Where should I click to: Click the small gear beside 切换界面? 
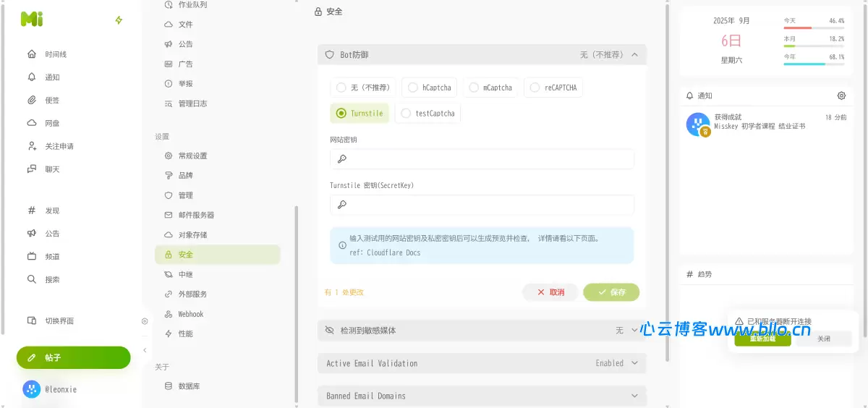coord(145,321)
